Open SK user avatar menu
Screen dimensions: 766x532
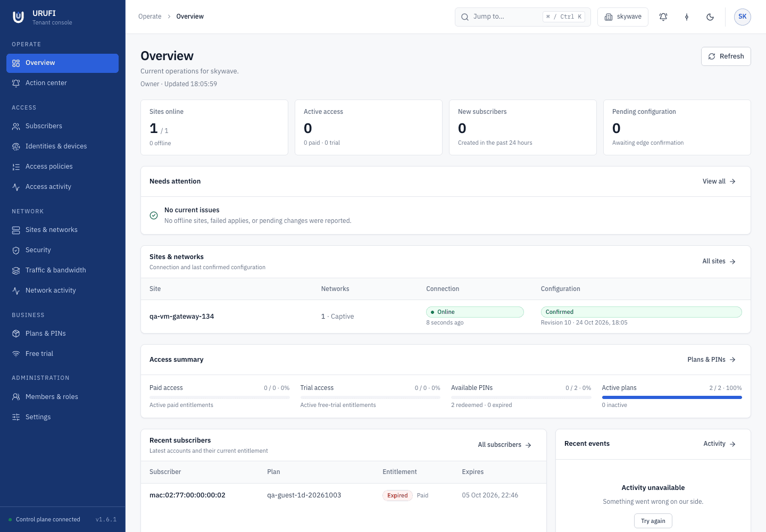point(743,17)
